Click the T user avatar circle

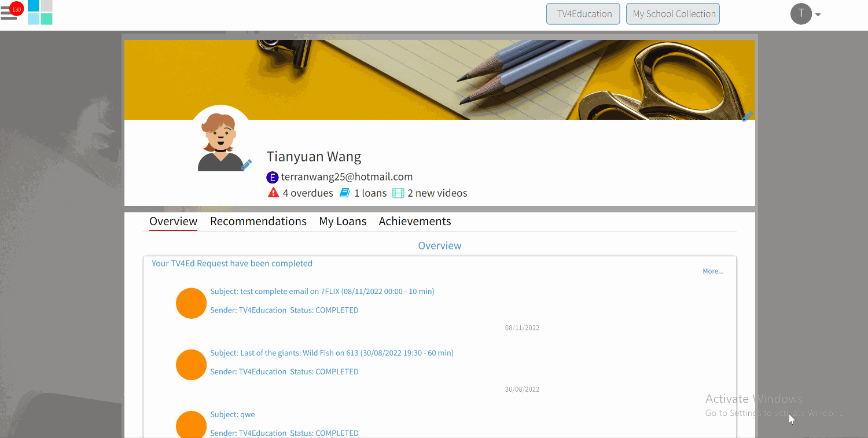click(x=801, y=14)
